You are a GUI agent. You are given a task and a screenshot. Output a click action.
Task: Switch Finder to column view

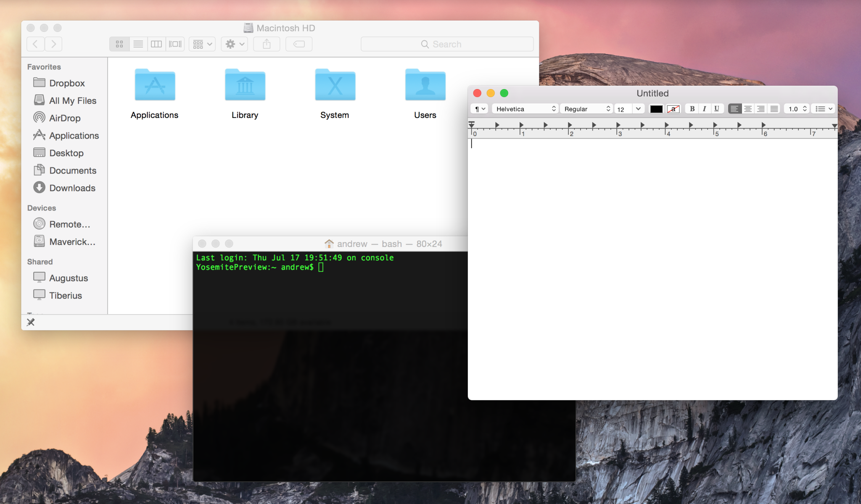(156, 44)
